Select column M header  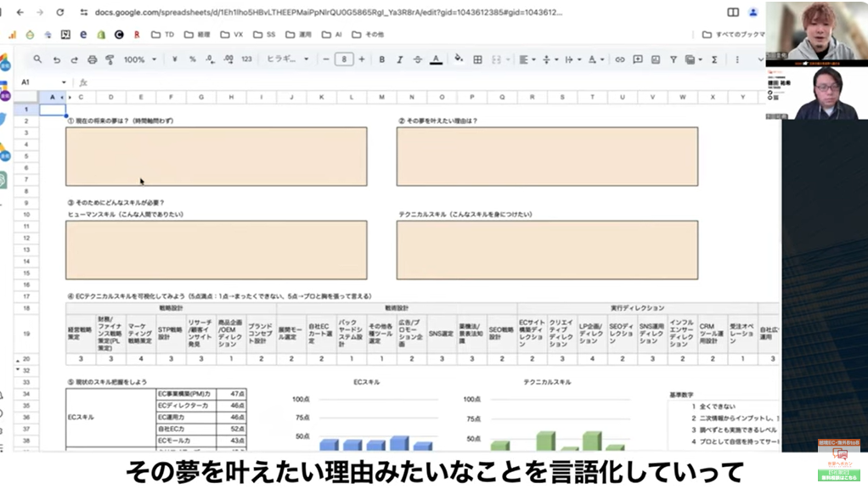tap(381, 98)
